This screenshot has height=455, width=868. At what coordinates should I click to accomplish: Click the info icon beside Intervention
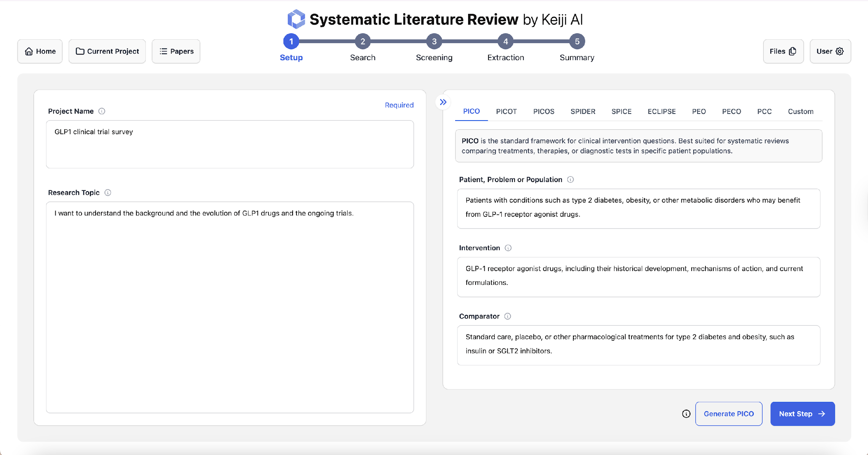pyautogui.click(x=508, y=248)
